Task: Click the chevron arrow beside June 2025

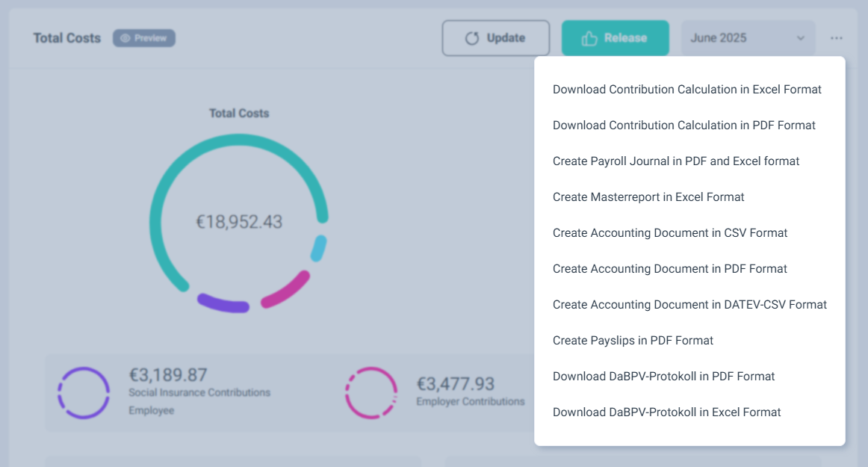Action: tap(801, 38)
